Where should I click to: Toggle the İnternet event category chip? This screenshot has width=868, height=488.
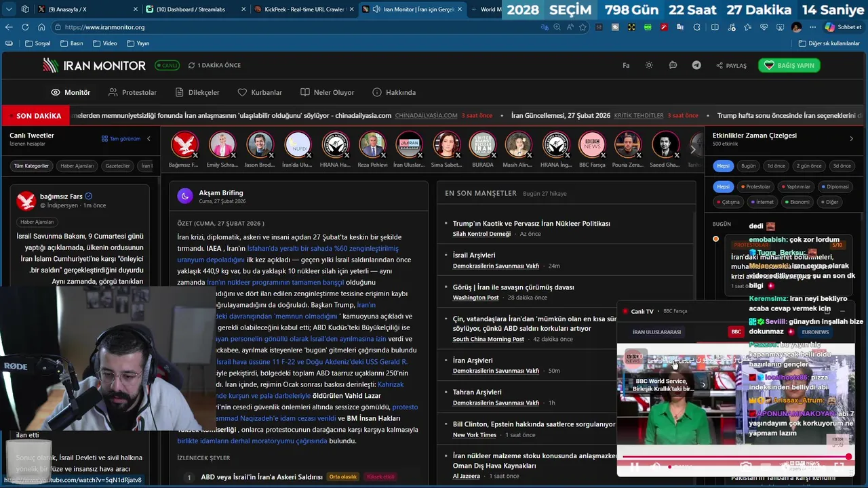tap(762, 202)
